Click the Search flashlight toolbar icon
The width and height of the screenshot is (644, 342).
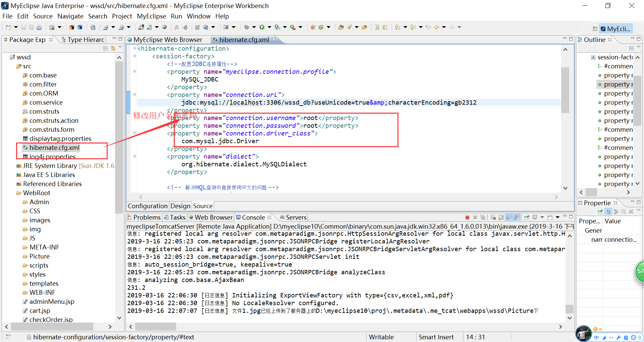pos(349,27)
